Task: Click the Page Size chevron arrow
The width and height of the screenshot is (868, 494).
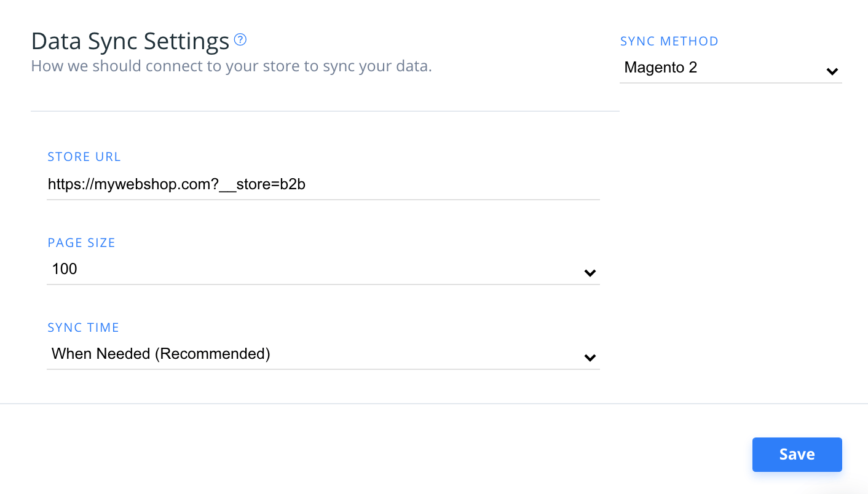Action: pos(590,273)
